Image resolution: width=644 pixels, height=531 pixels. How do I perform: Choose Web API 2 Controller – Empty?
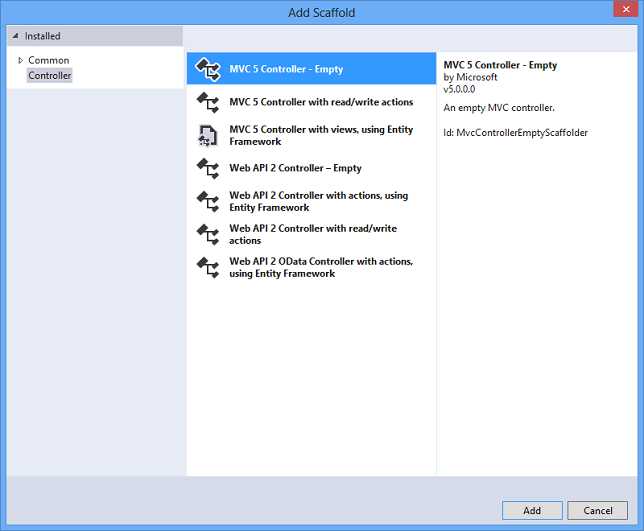[311, 168]
